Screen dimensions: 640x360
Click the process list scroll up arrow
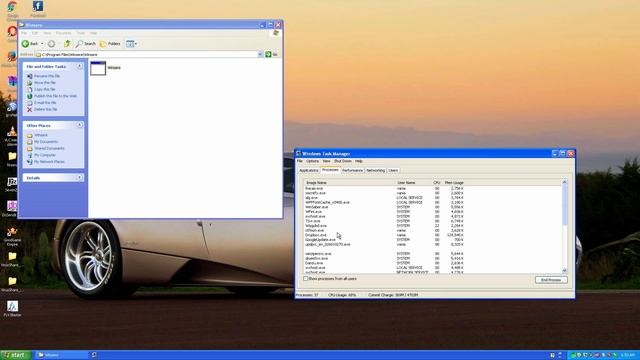(564, 182)
